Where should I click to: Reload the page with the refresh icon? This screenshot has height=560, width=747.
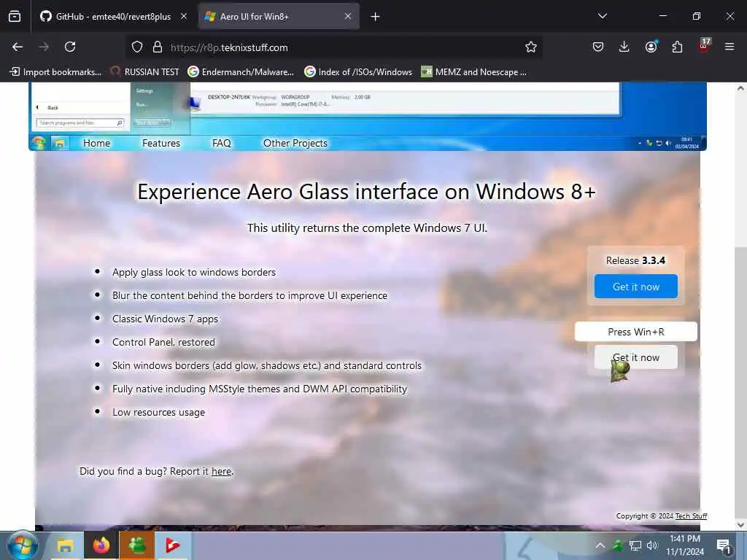pyautogui.click(x=70, y=47)
